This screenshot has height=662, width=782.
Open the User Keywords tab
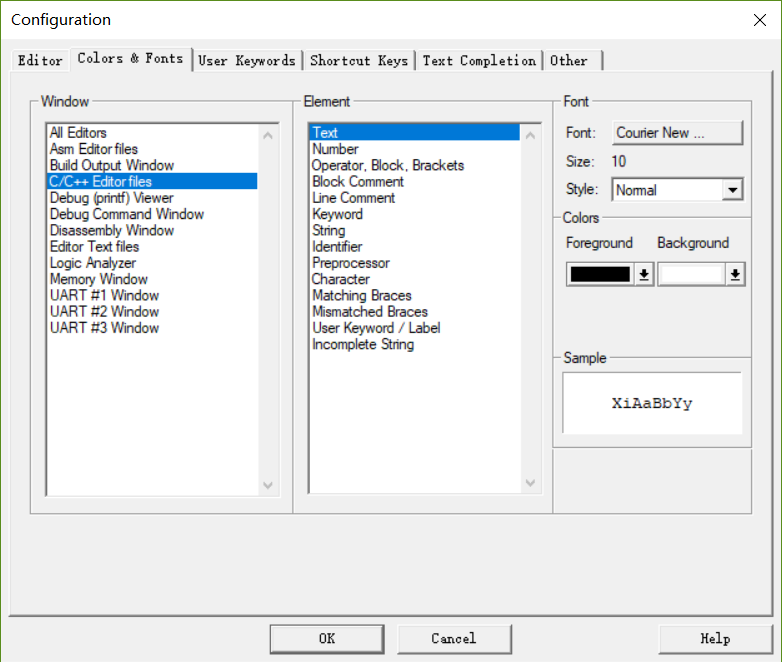247,61
